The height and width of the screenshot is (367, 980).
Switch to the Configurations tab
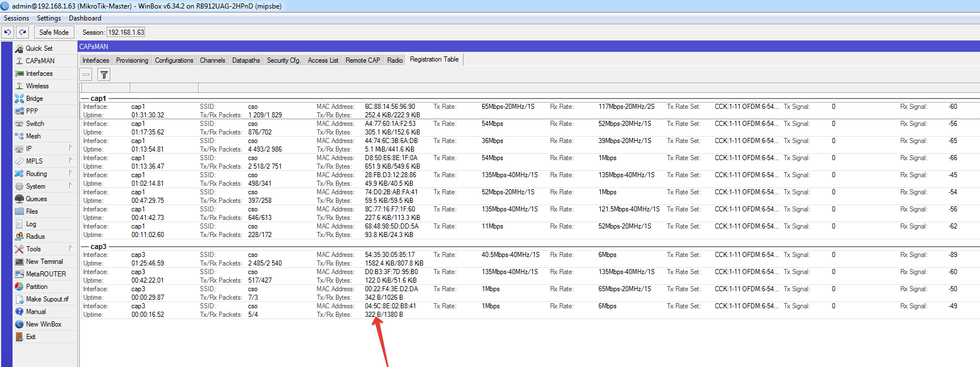coord(174,60)
